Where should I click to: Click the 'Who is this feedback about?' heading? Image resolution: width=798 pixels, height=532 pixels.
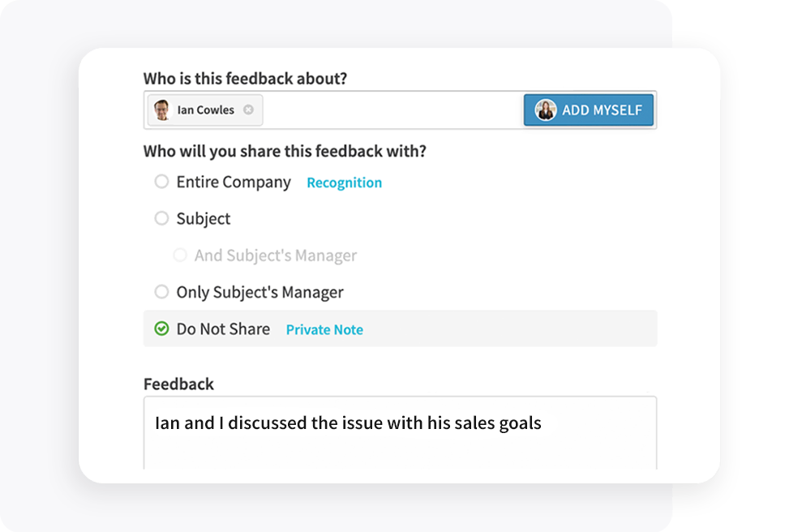tap(245, 79)
